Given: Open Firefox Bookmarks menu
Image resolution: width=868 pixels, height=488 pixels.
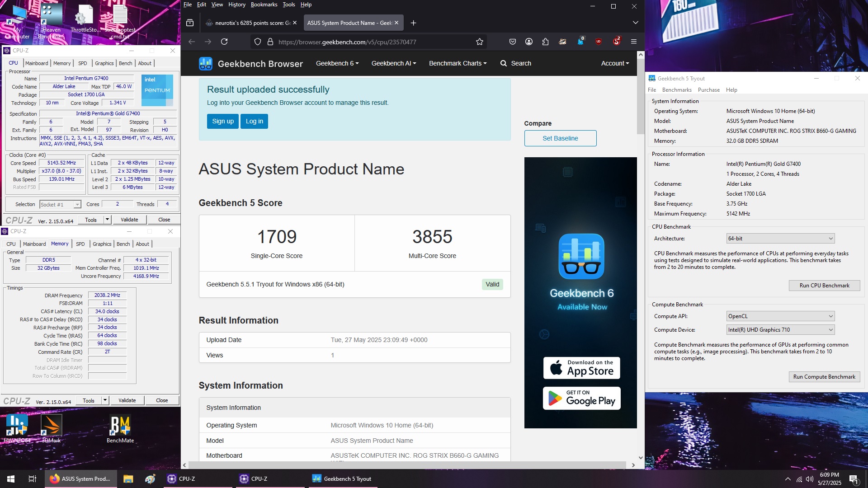Looking at the screenshot, I should point(264,5).
